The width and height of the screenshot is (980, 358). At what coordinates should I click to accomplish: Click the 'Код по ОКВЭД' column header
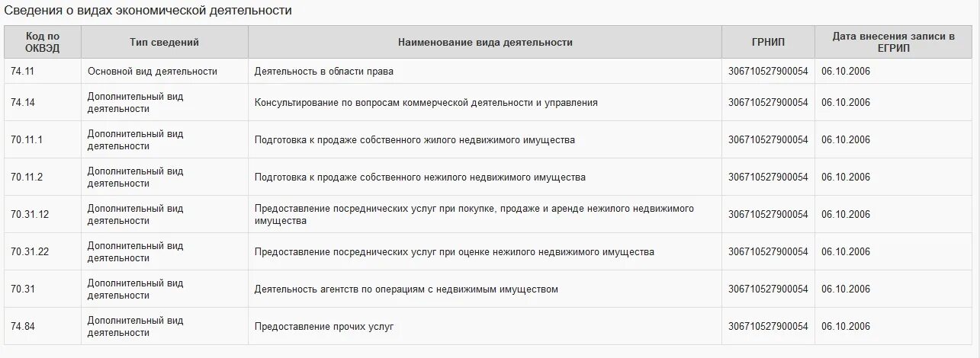point(43,42)
